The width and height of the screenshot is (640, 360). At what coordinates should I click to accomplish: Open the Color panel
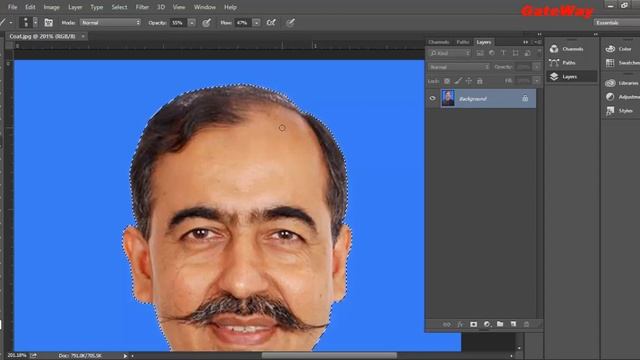pyautogui.click(x=621, y=49)
